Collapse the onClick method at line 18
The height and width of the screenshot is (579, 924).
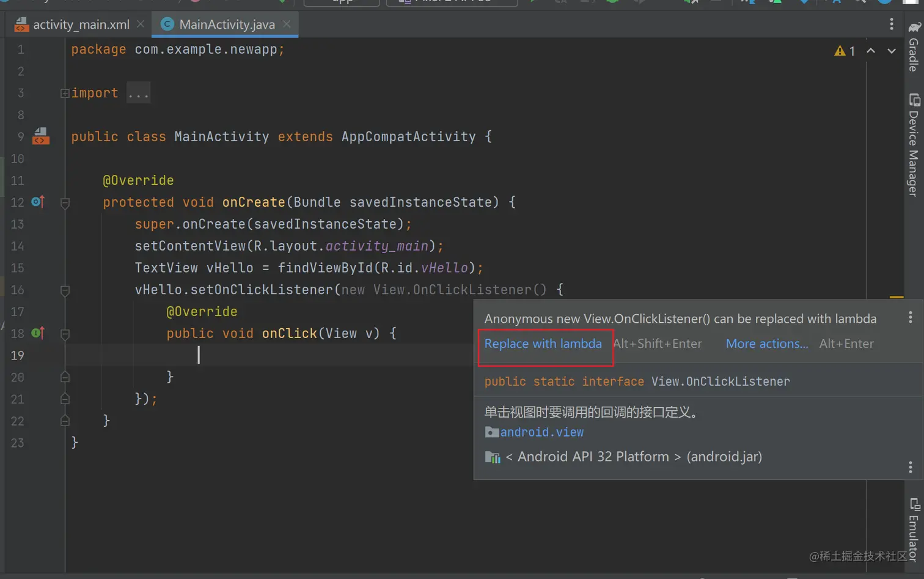click(65, 334)
